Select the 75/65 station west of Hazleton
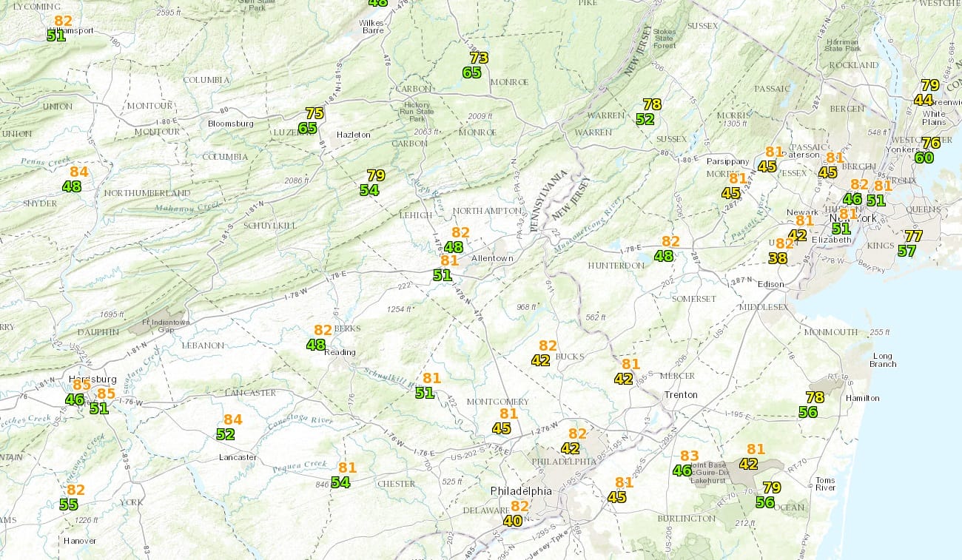 pyautogui.click(x=312, y=121)
